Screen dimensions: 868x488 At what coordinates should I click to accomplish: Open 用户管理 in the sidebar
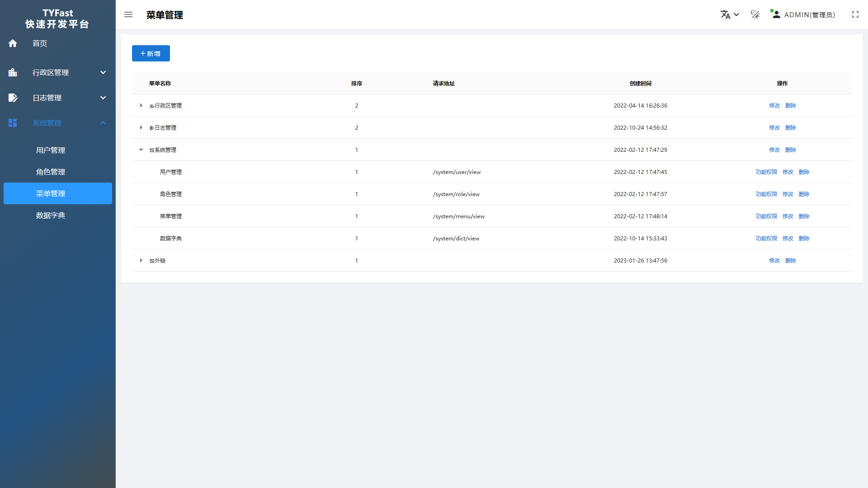(x=51, y=150)
